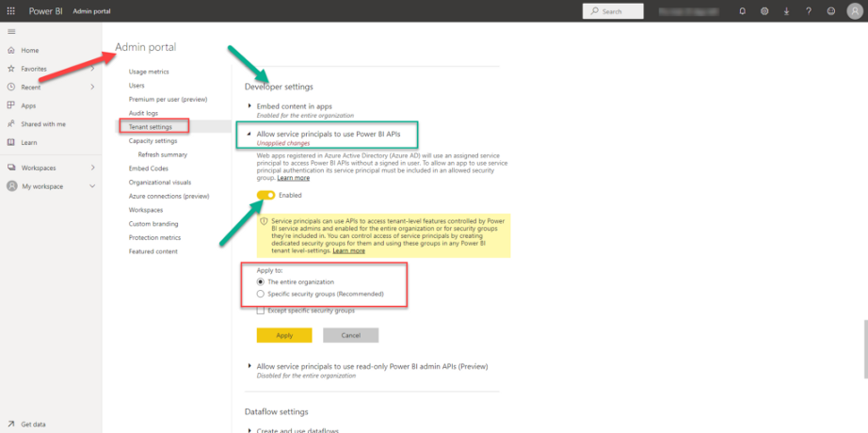Open Refresh summary sub-item

163,154
